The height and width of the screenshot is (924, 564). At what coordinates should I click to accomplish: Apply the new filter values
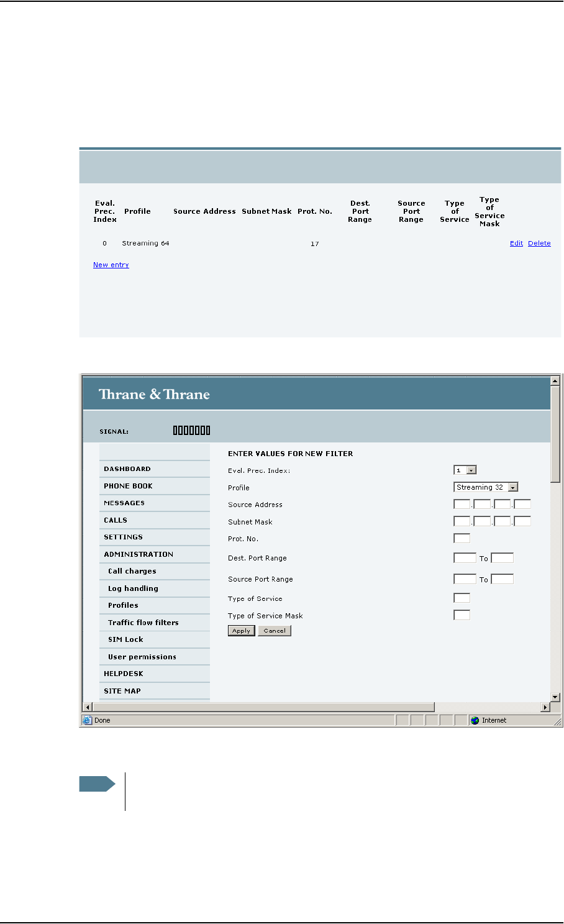(241, 631)
